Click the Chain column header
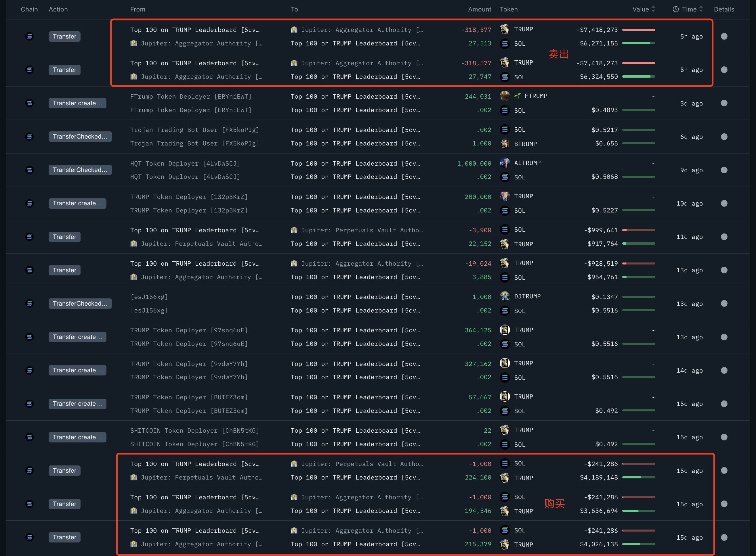This screenshot has height=556, width=756. [x=29, y=9]
